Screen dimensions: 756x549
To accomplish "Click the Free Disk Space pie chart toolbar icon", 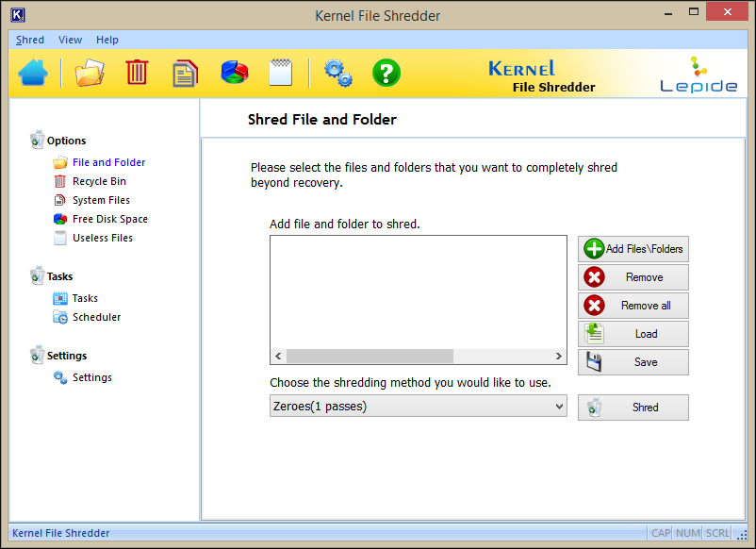I will (x=235, y=73).
